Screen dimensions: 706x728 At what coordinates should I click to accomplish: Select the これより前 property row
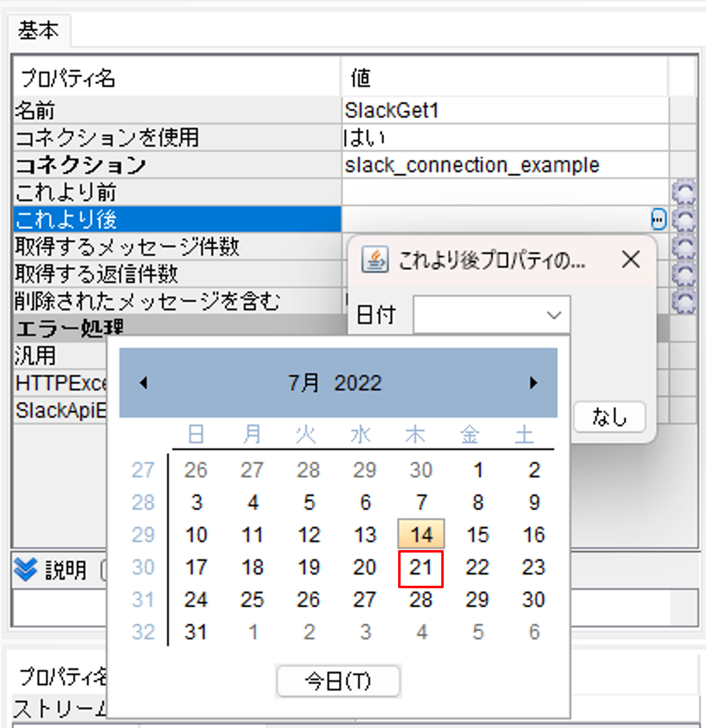(x=177, y=192)
